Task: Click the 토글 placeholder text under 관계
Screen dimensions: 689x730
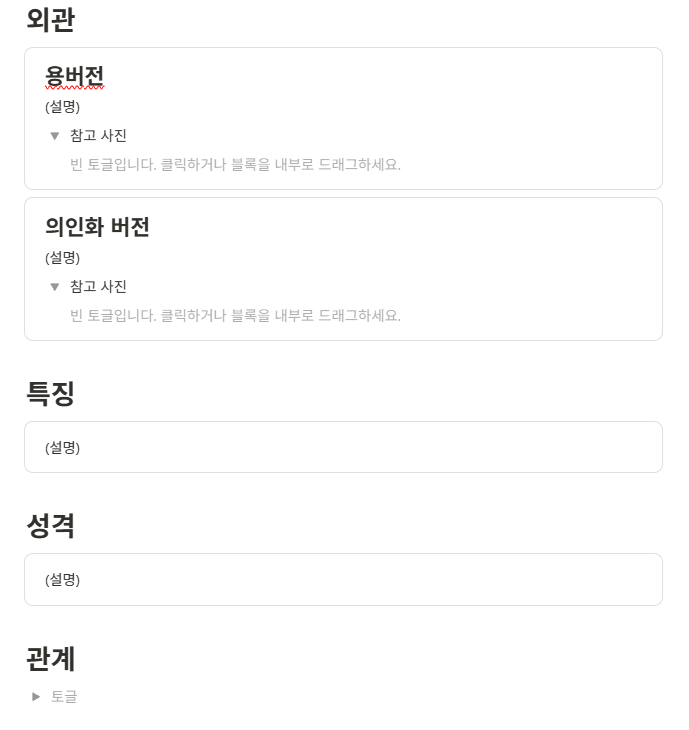Action: click(x=64, y=696)
